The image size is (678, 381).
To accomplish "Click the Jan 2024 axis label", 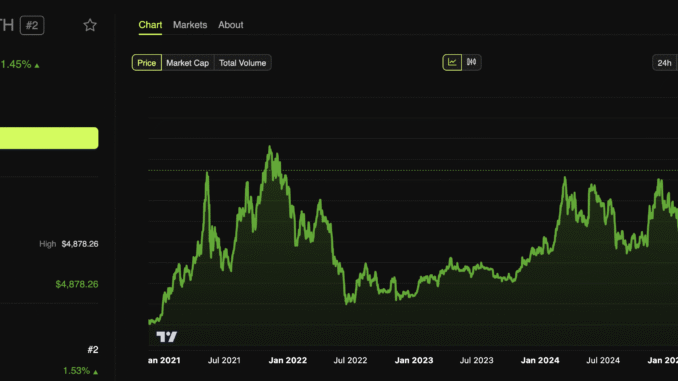I will pyautogui.click(x=540, y=360).
